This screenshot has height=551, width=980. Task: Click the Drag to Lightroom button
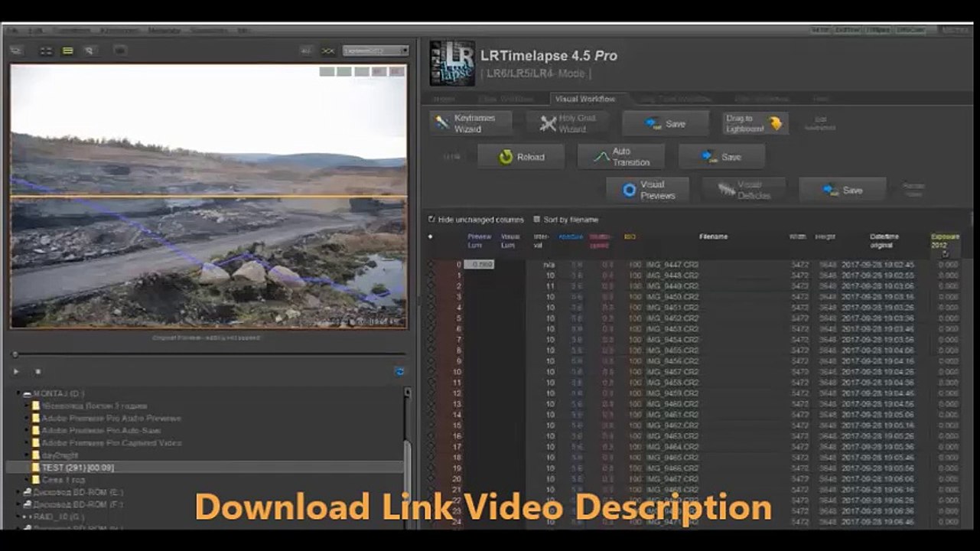pyautogui.click(x=754, y=123)
